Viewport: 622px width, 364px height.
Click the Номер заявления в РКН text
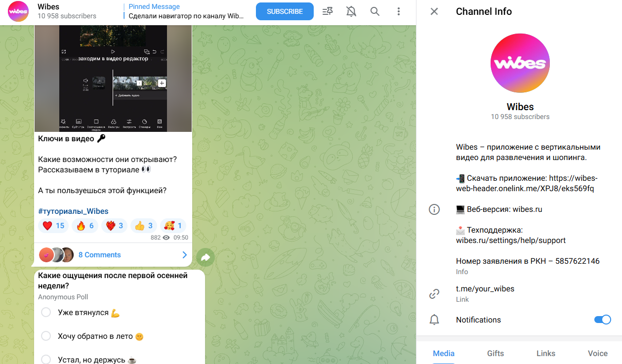[x=528, y=261]
